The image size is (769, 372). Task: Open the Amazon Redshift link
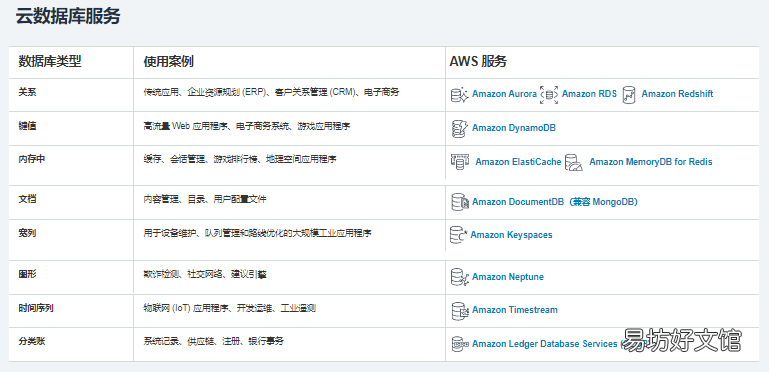[x=677, y=94]
